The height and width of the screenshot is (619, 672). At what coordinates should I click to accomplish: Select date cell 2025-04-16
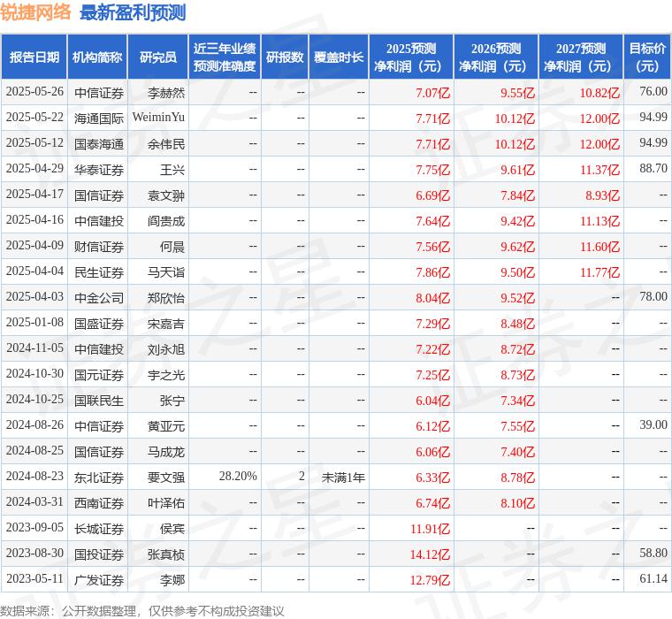point(34,220)
